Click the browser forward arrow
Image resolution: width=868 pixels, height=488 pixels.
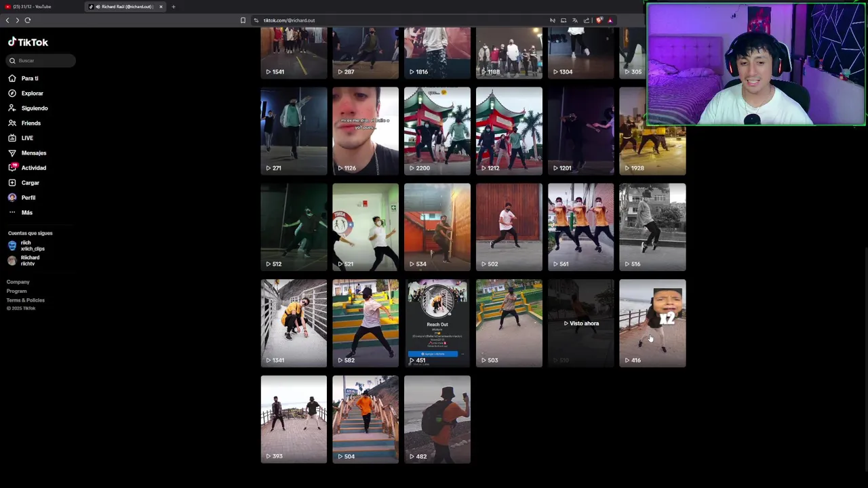click(17, 20)
